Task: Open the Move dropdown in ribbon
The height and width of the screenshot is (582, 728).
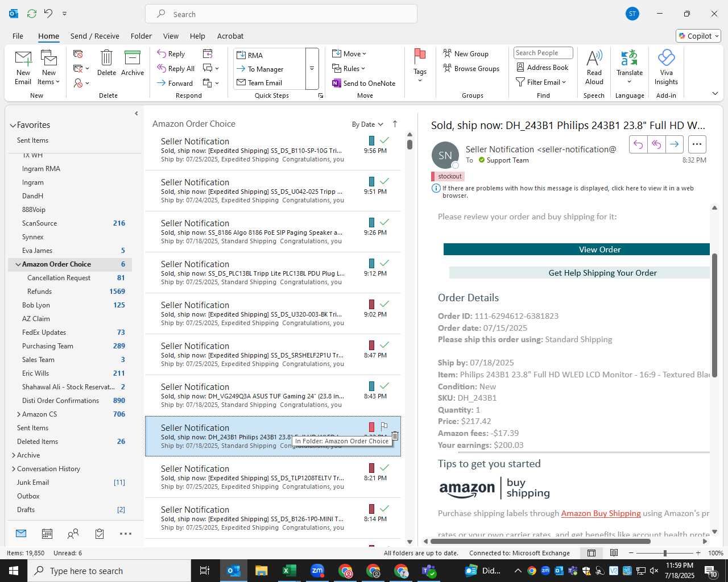Action: (349, 54)
